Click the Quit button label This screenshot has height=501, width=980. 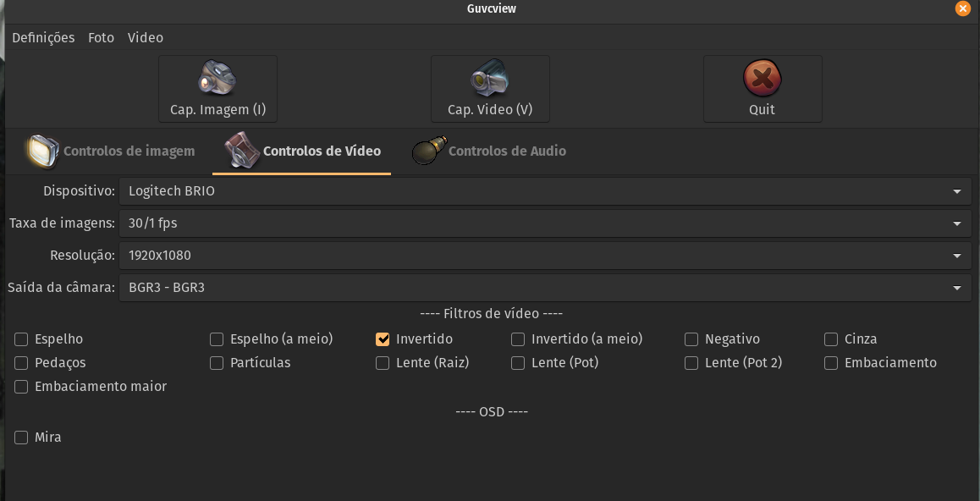pyautogui.click(x=762, y=110)
